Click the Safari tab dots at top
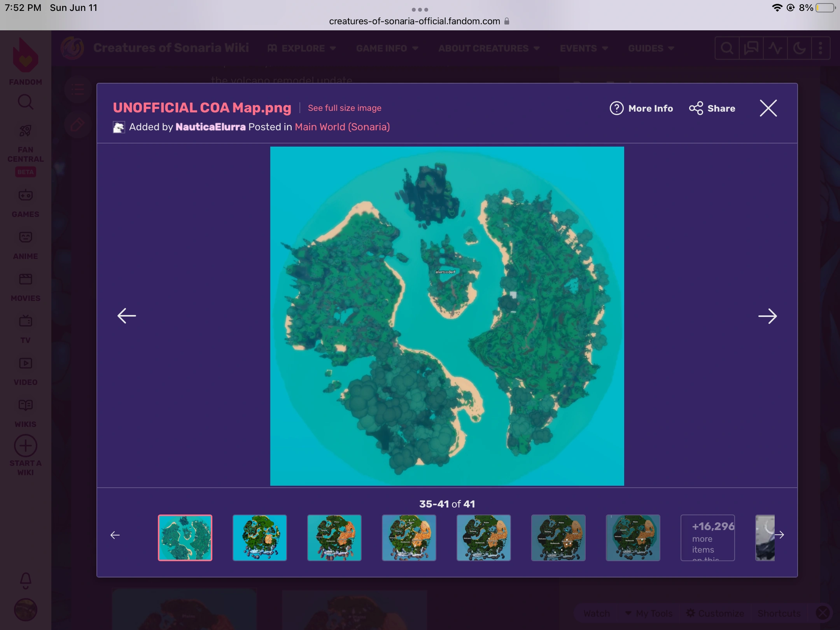This screenshot has width=840, height=630. coord(420,9)
